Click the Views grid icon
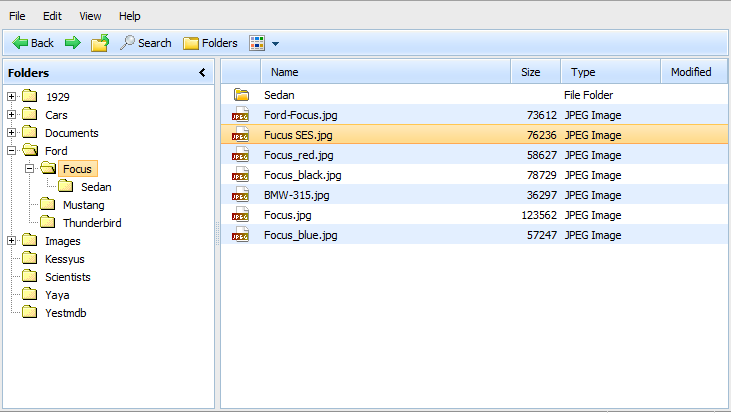The width and height of the screenshot is (731, 413). [x=257, y=43]
